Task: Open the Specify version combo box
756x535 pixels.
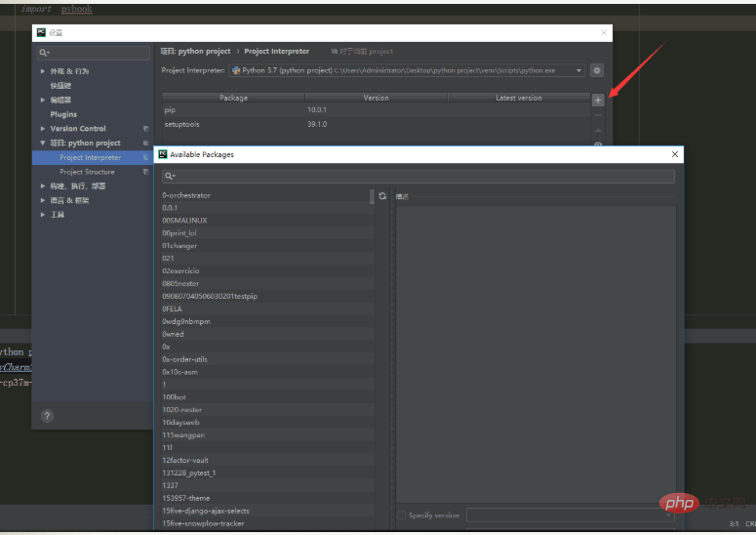Action: pyautogui.click(x=570, y=515)
